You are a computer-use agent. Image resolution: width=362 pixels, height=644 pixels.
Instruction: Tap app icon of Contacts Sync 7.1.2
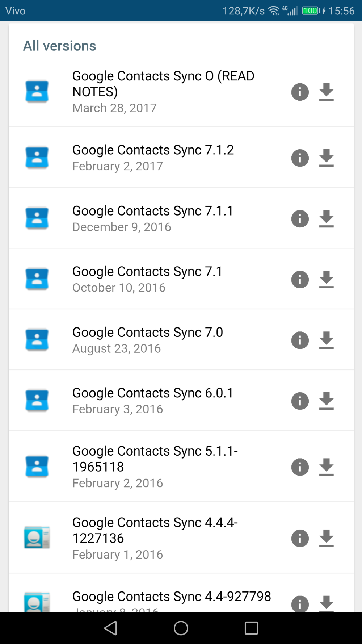(x=37, y=158)
